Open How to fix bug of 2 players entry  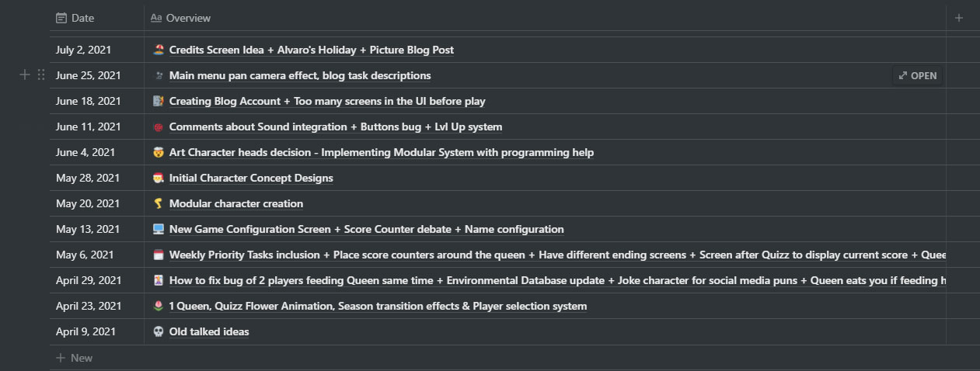[557, 280]
